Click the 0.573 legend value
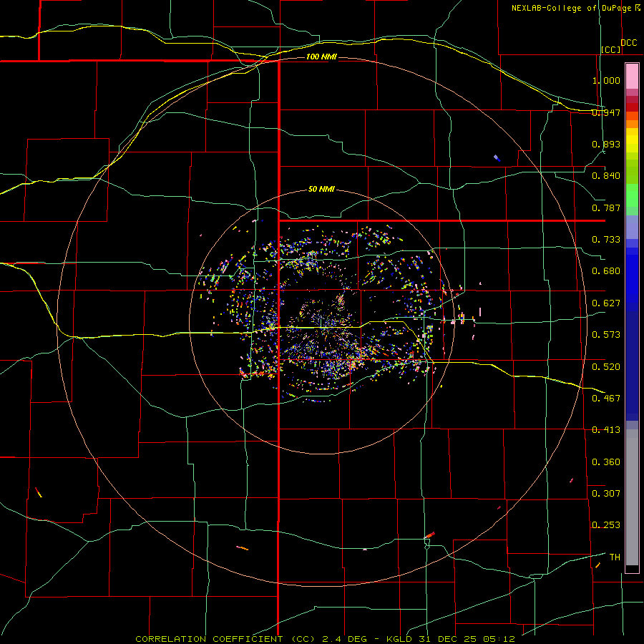 pos(606,335)
